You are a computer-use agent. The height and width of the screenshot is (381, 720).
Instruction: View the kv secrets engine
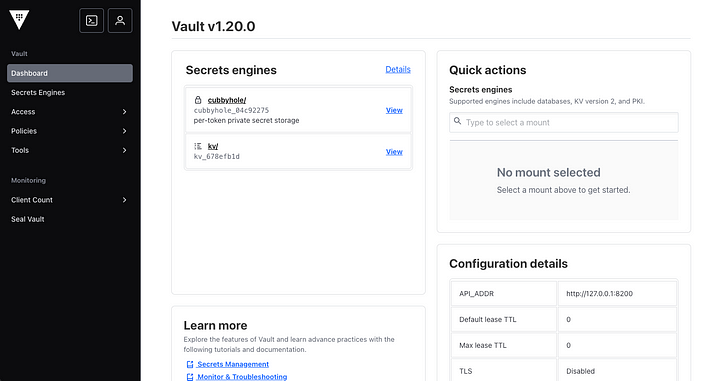[394, 152]
